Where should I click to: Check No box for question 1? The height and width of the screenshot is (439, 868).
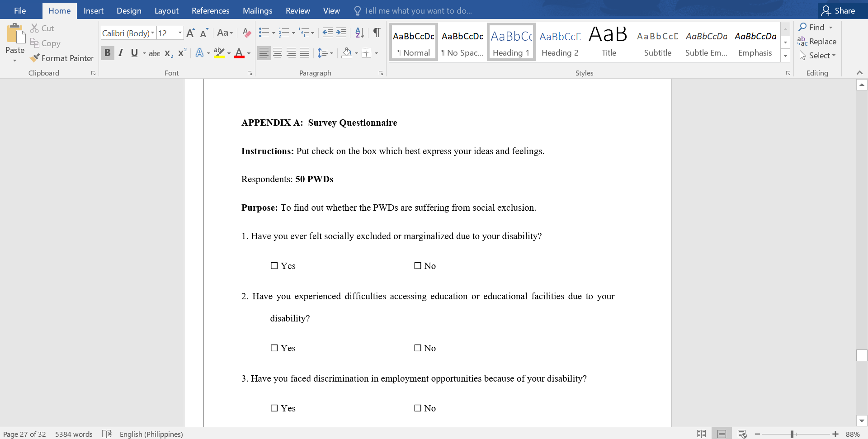tap(418, 266)
